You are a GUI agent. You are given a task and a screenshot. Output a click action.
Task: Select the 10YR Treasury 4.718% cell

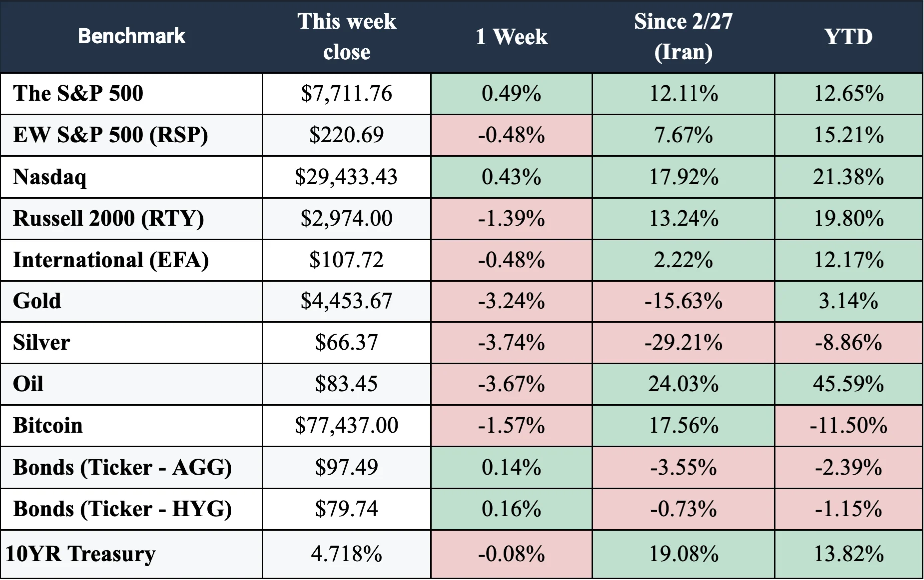tap(347, 554)
